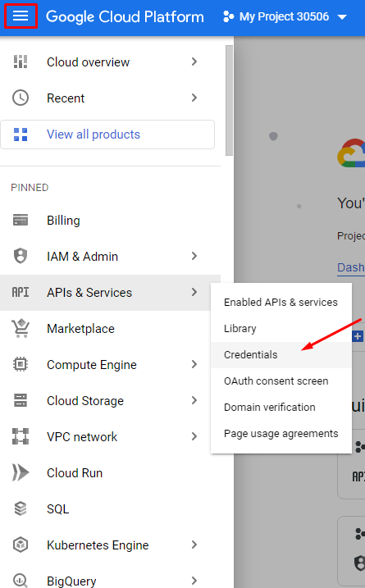Image resolution: width=365 pixels, height=588 pixels.
Task: Click the Marketplace cart icon
Action: [21, 328]
